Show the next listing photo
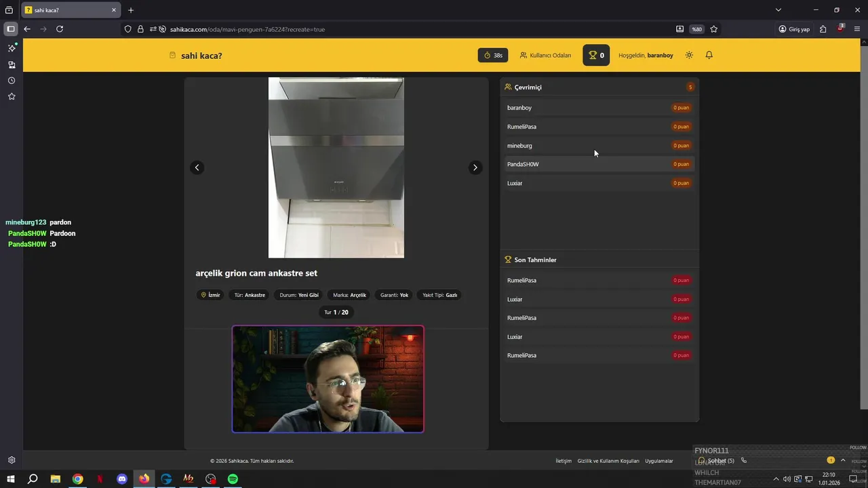The height and width of the screenshot is (488, 868). (x=475, y=167)
